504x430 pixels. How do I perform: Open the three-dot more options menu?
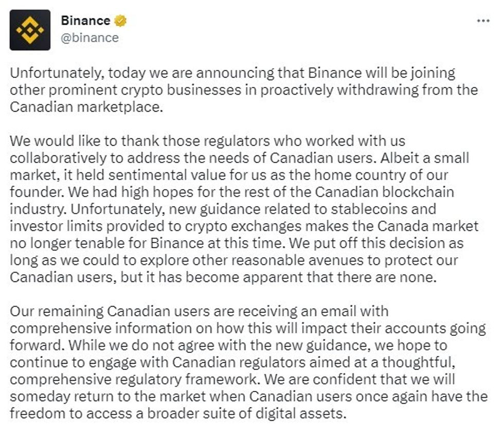[483, 21]
